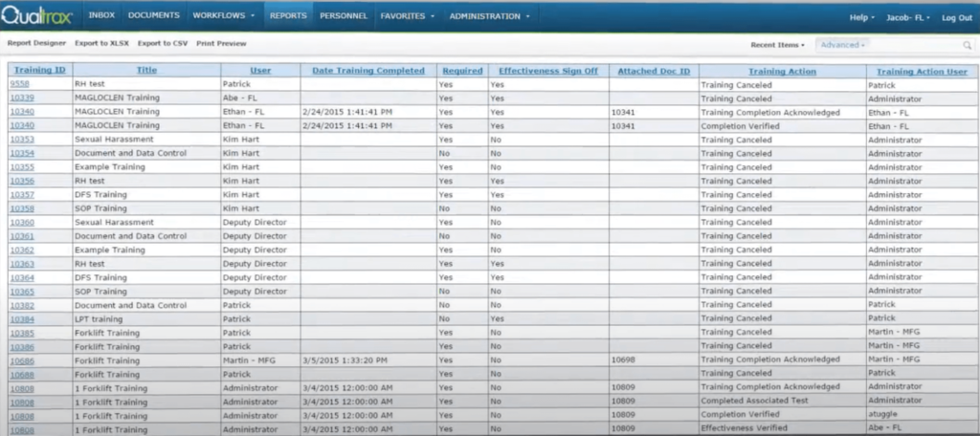Open training ID 10355 link
The width and height of the screenshot is (980, 436).
[22, 166]
